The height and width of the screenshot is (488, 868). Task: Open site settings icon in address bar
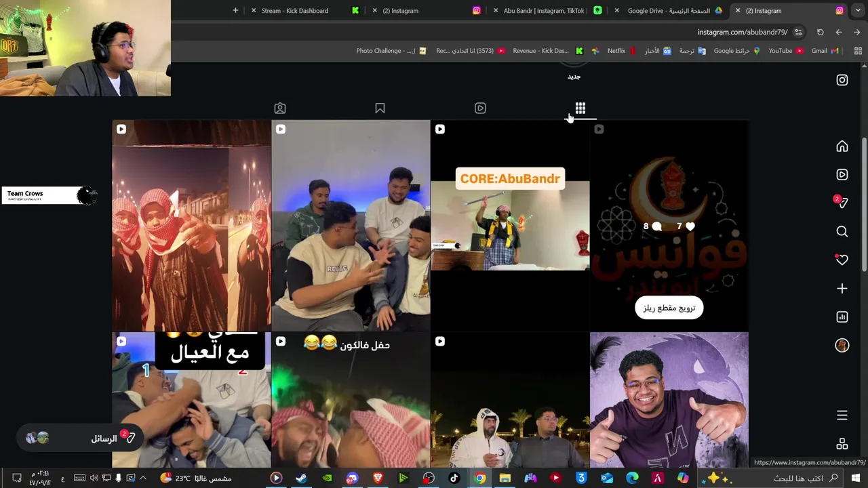pos(798,32)
